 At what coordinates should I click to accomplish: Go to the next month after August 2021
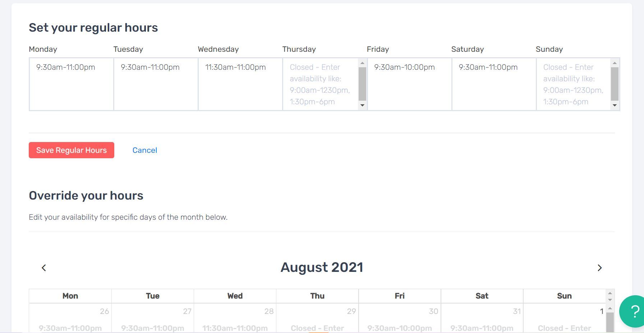(x=599, y=268)
